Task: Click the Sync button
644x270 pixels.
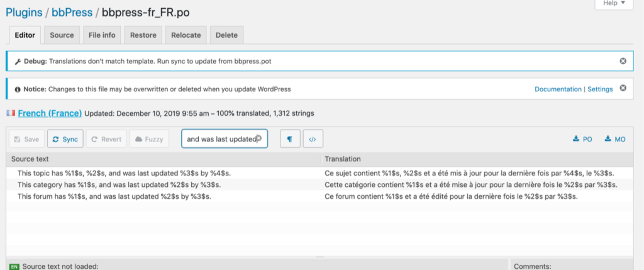Action: 65,139
